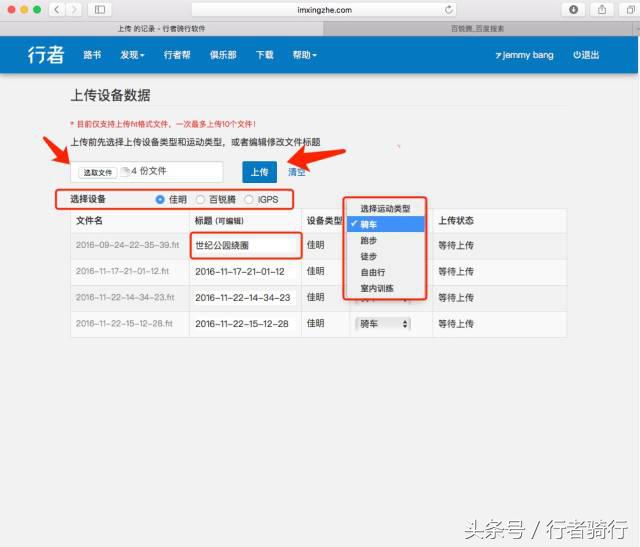Click the 清空 clear link
This screenshot has height=547, width=640.
tap(297, 172)
